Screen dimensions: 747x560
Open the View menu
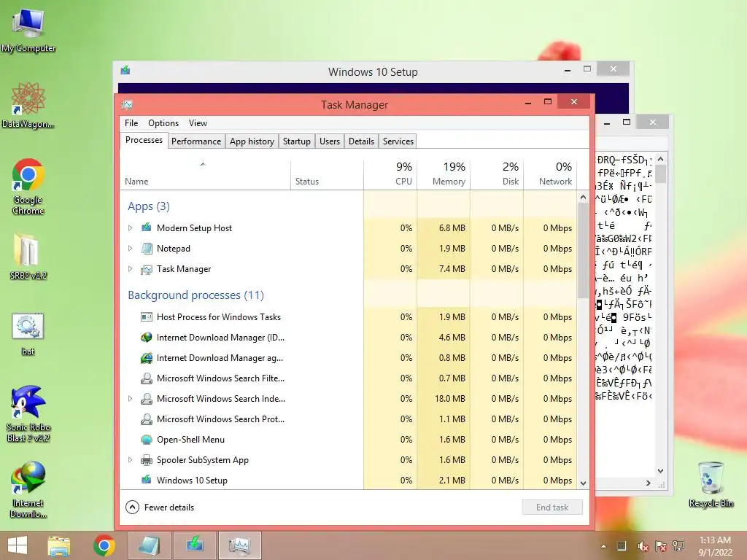(198, 122)
